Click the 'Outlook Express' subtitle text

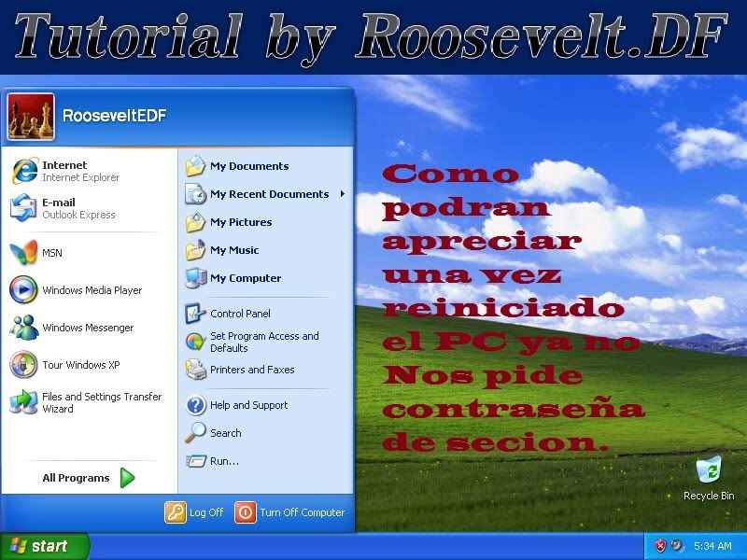click(78, 215)
